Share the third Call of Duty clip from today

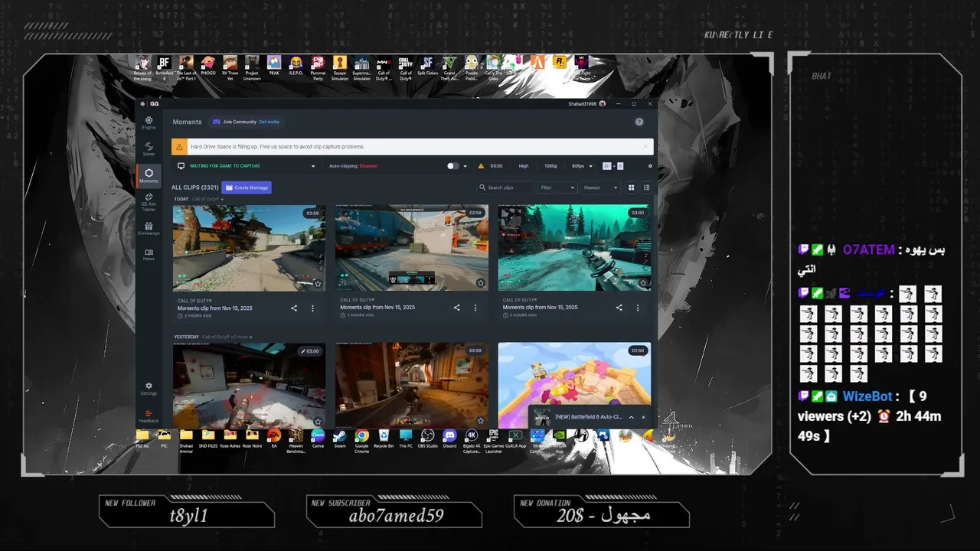[619, 308]
